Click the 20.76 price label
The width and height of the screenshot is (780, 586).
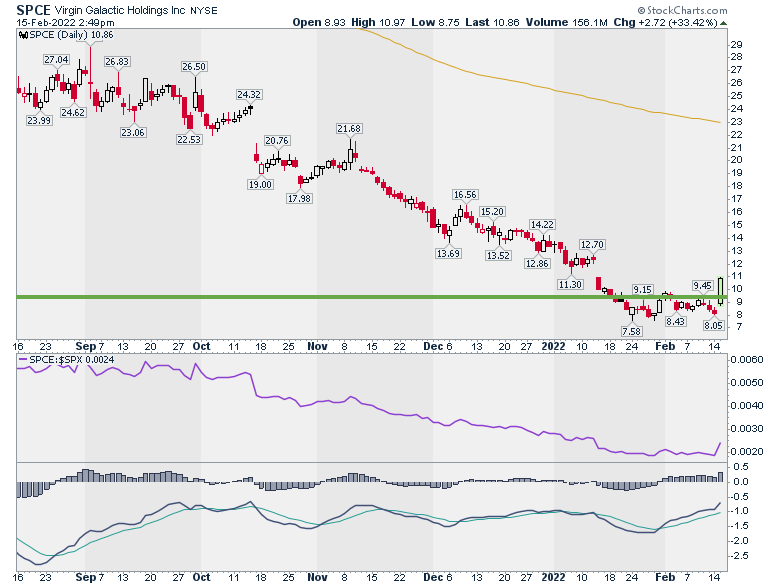tap(277, 140)
